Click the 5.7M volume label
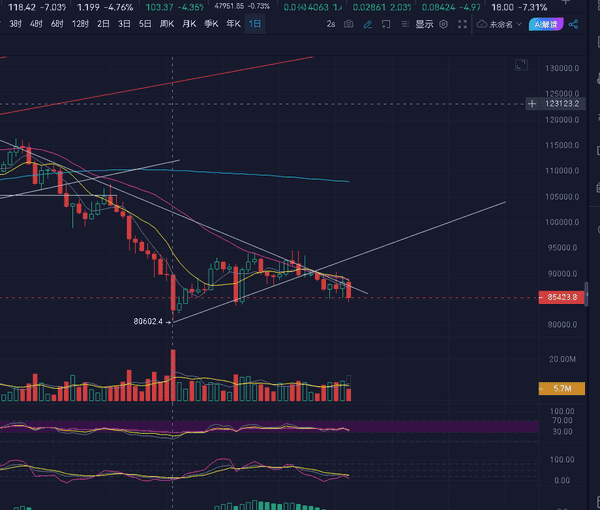 [x=562, y=388]
